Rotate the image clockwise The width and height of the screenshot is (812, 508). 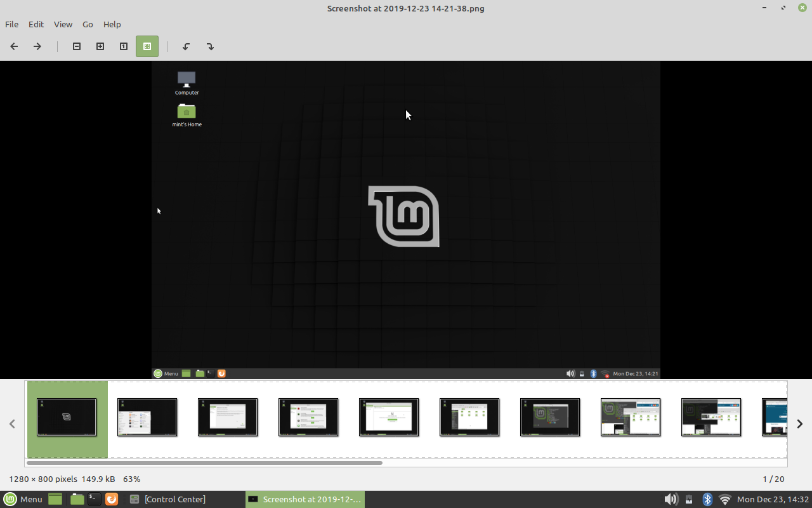(x=210, y=46)
